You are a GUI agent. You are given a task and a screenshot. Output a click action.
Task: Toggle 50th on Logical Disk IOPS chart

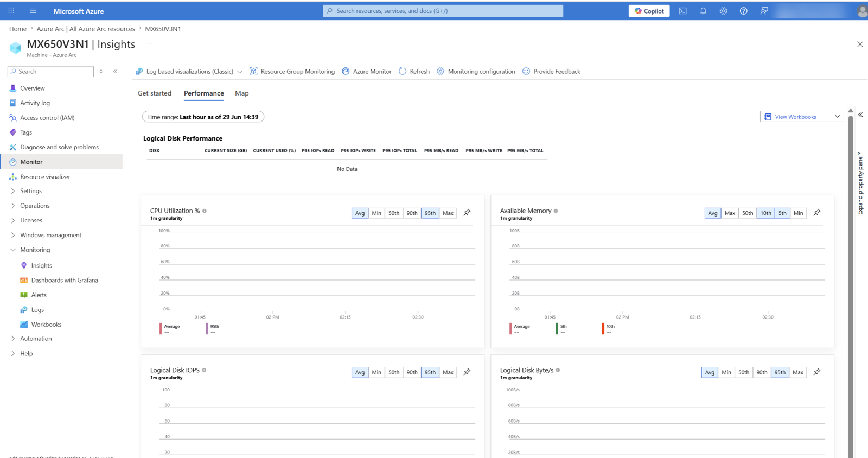[x=394, y=372]
